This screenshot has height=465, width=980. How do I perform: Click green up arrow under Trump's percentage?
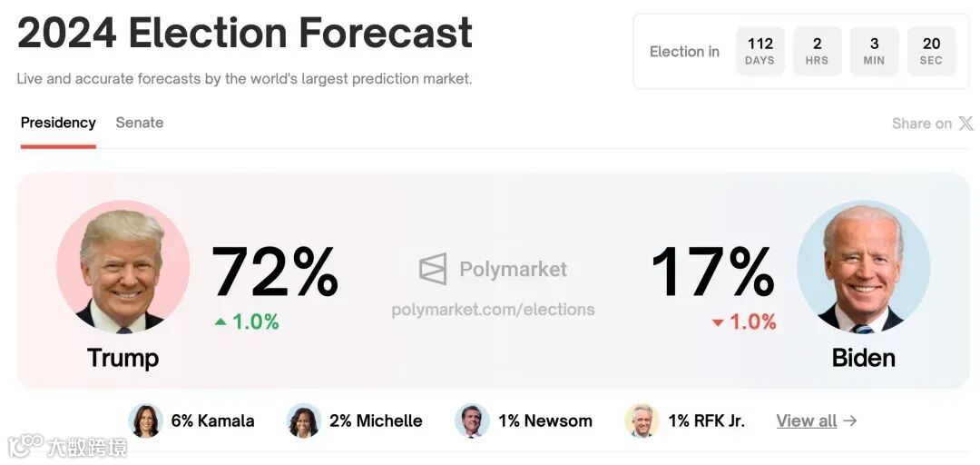(220, 322)
